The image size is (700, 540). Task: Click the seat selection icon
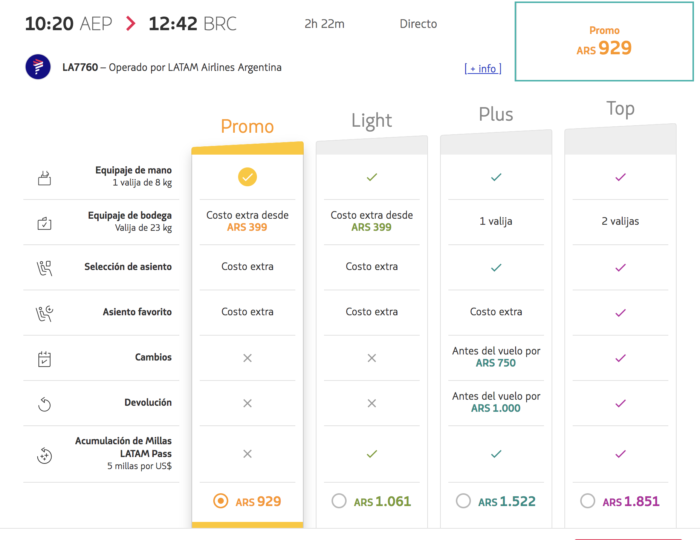coord(45,267)
